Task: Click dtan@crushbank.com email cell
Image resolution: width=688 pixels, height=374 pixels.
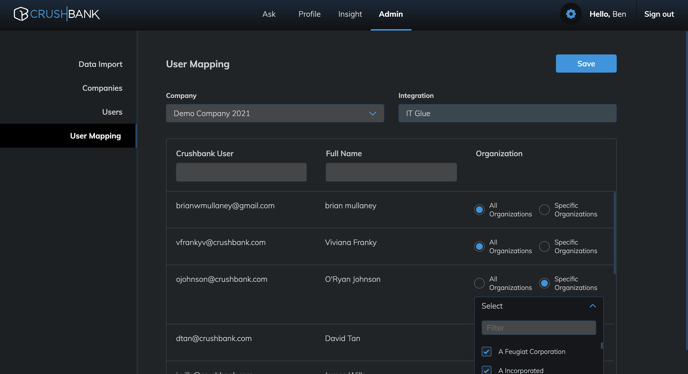Action: pos(214,338)
